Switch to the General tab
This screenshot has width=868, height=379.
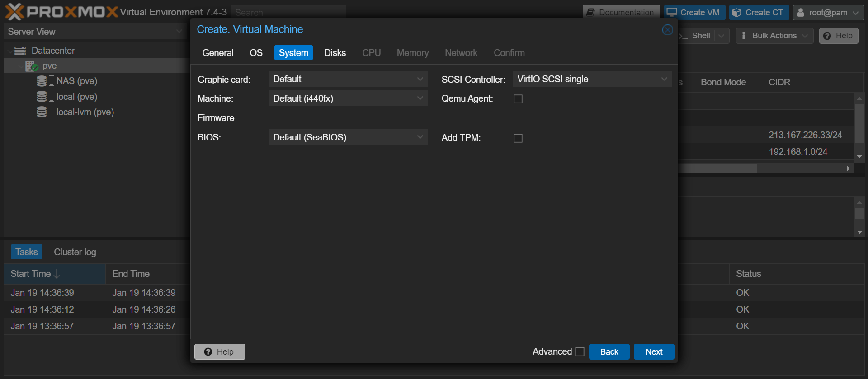click(218, 53)
